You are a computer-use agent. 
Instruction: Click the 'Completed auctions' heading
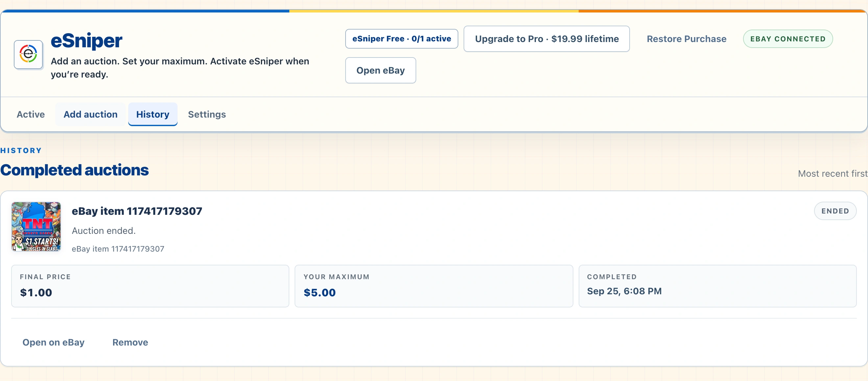(74, 170)
